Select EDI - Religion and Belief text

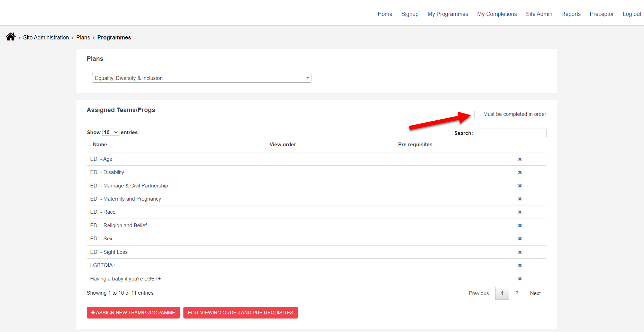click(118, 225)
